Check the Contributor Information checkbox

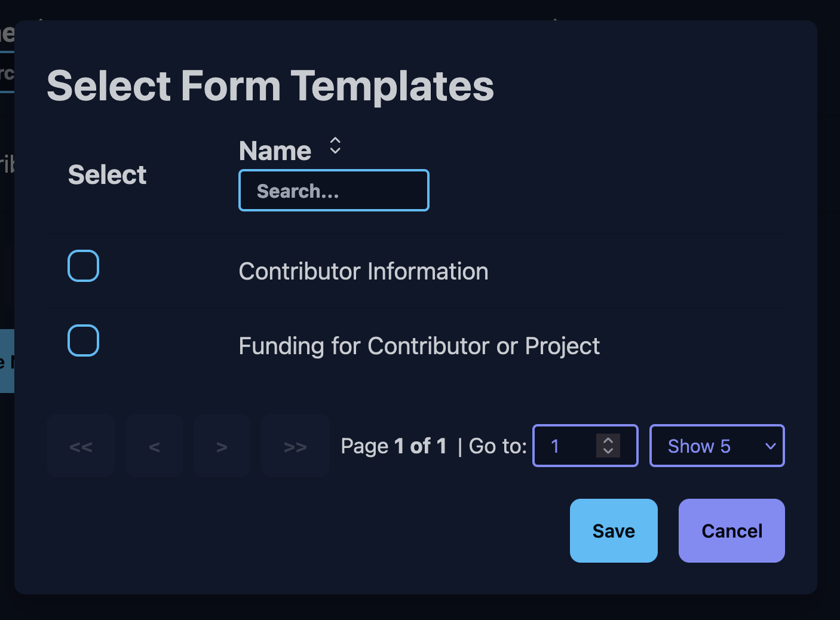click(83, 266)
